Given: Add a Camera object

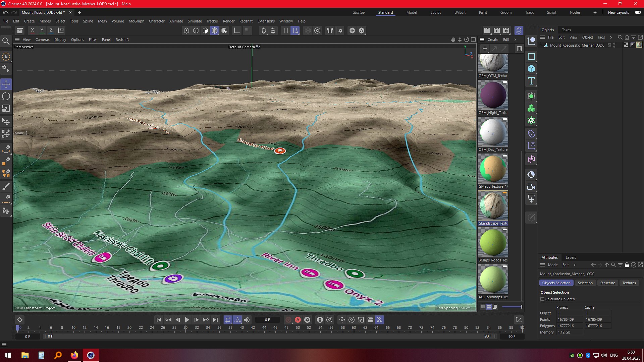Looking at the screenshot, I should click(x=531, y=187).
